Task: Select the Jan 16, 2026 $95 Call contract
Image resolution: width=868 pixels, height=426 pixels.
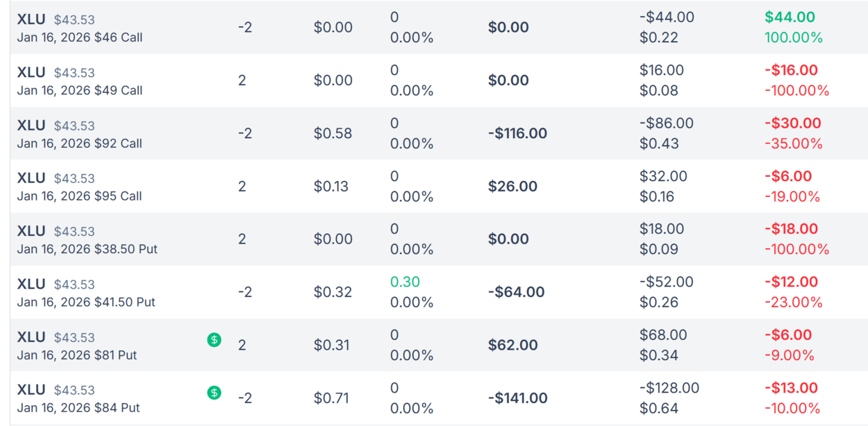Action: coord(80,196)
